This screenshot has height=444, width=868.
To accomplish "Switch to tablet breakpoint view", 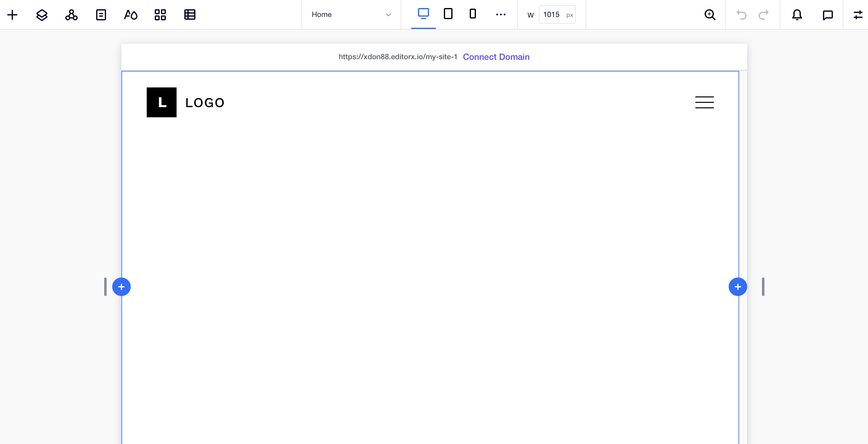I will 448,14.
